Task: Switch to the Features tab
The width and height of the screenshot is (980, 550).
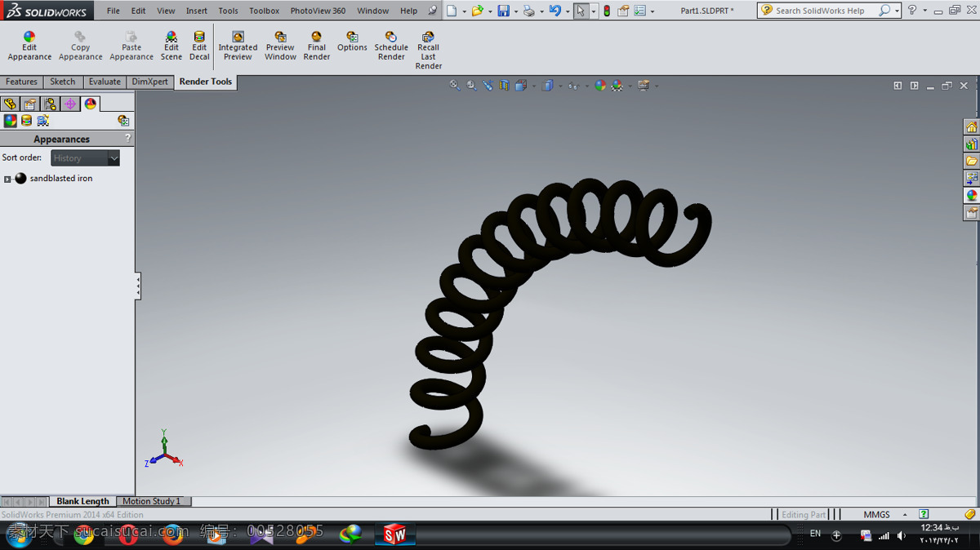Action: (21, 82)
